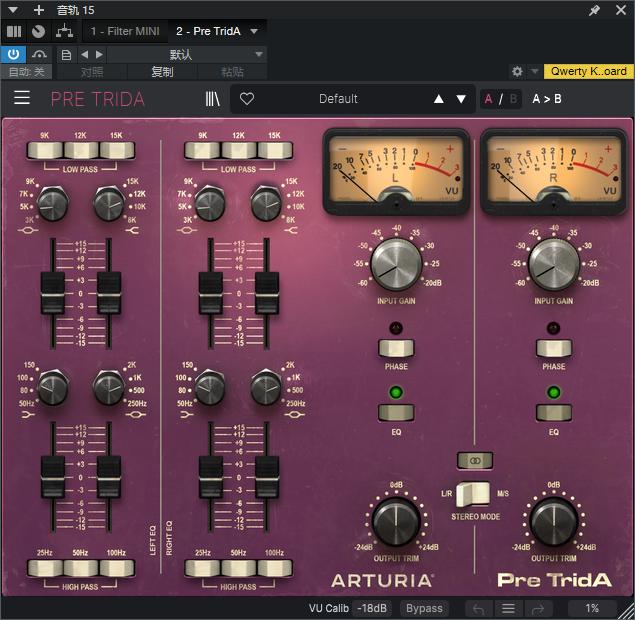635x620 pixels.
Task: Click left EQ low shelf gain fader
Action: click(53, 477)
